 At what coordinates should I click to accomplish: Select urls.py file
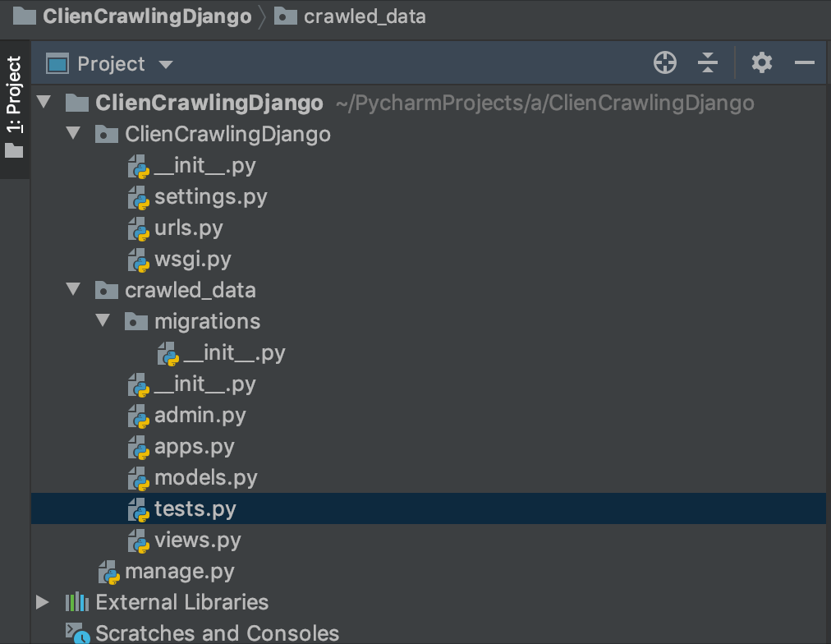tap(188, 228)
